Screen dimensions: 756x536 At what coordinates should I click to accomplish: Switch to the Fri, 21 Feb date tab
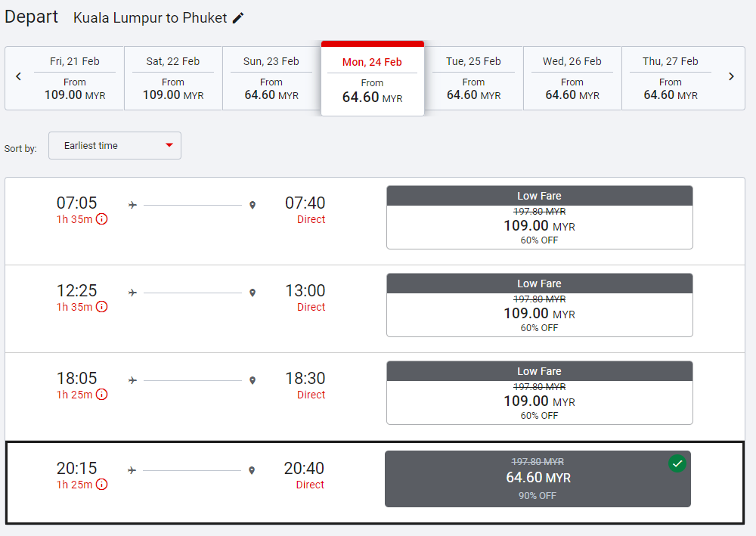coord(75,79)
